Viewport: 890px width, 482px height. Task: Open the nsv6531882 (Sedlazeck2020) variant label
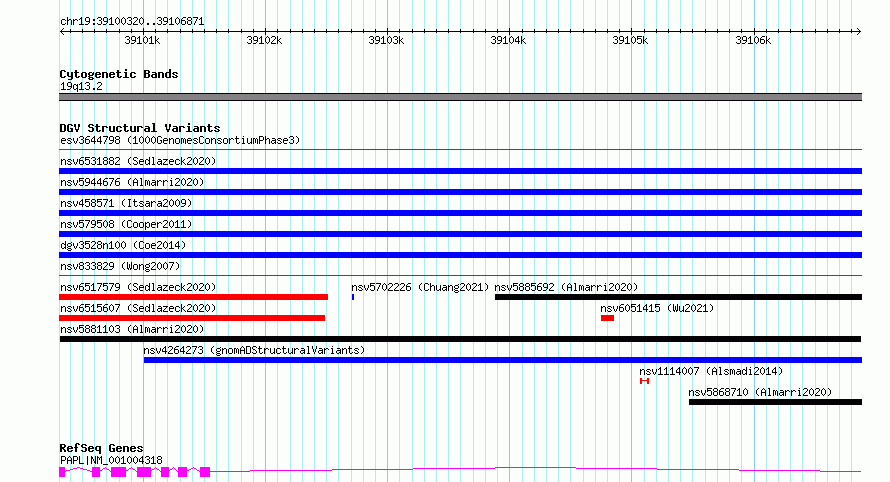138,161
